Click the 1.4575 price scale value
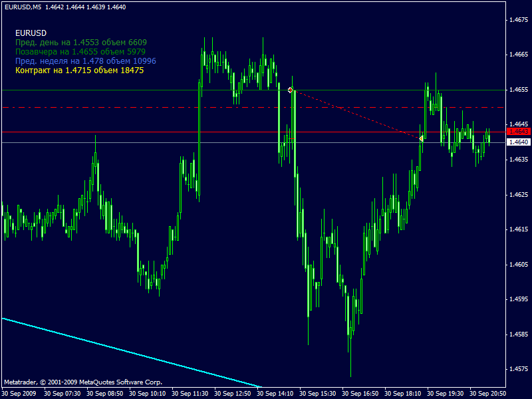 pyautogui.click(x=519, y=369)
